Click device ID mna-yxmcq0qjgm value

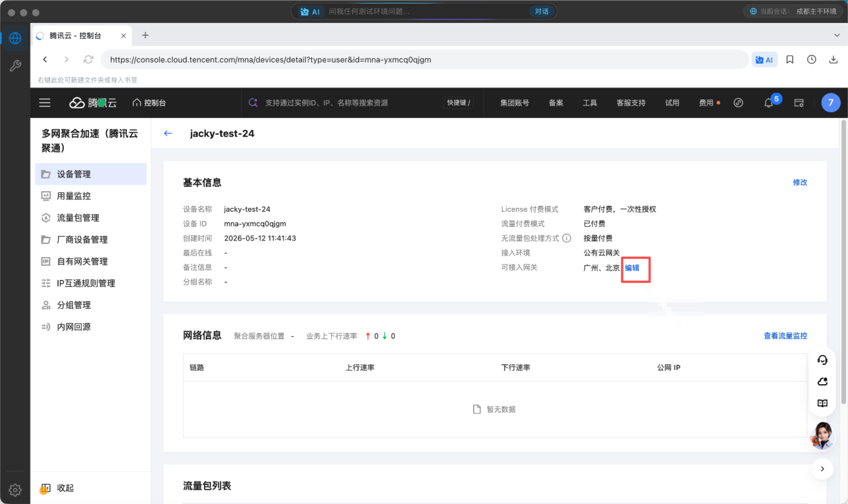pos(255,224)
